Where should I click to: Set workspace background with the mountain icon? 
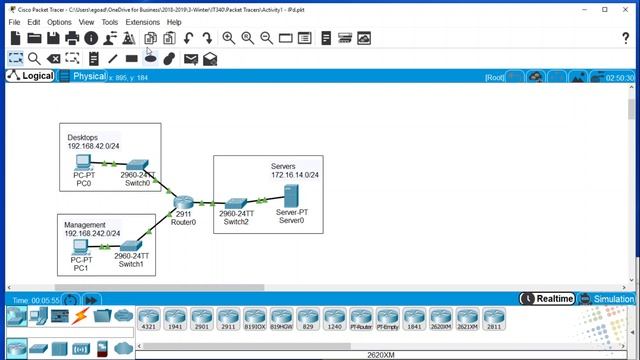point(577,77)
